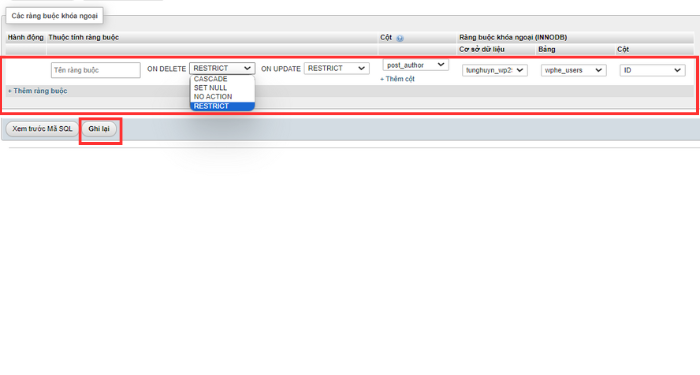Screen dimensions: 700x375
Task: Click the ON UPDATE label
Action: pyautogui.click(x=281, y=69)
